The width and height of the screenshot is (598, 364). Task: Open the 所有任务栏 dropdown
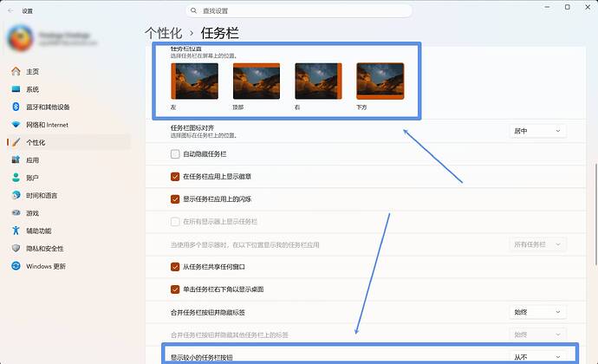click(x=537, y=244)
